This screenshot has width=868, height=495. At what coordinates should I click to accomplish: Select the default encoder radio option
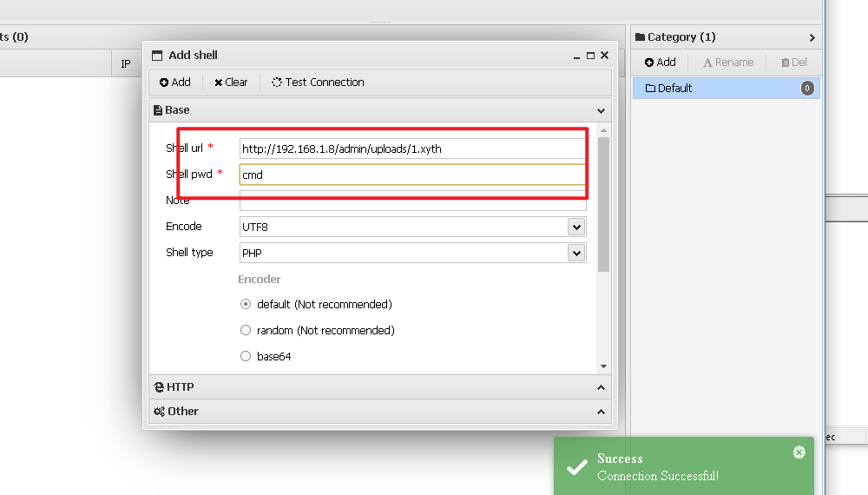tap(246, 305)
